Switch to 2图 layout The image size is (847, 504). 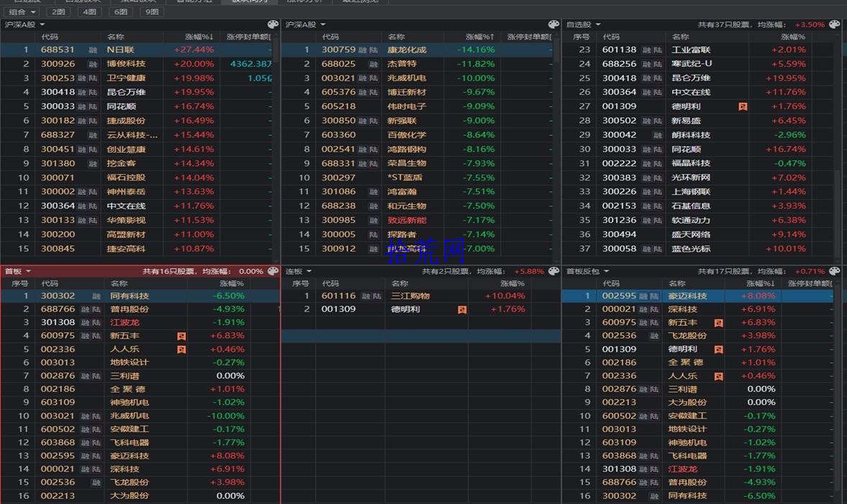(x=58, y=12)
